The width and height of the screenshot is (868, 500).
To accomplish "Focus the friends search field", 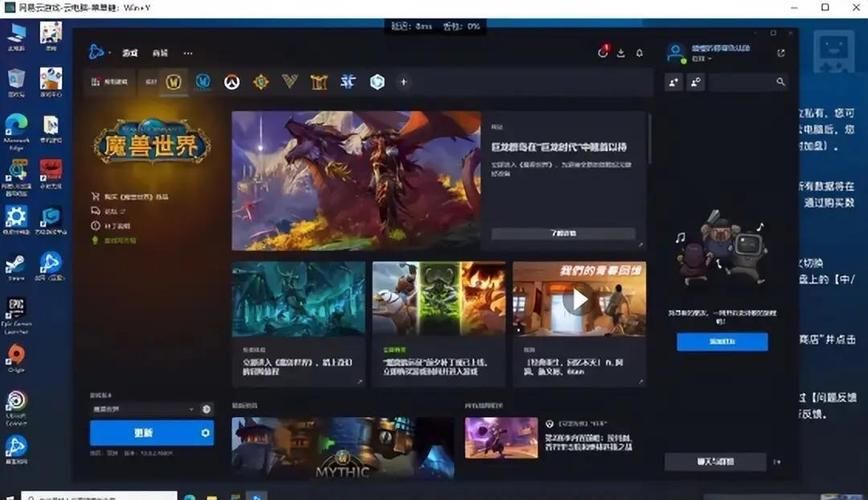I will (x=748, y=82).
